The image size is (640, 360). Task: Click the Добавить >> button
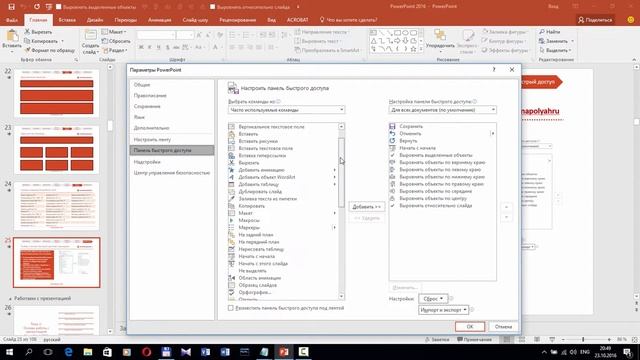tap(366, 207)
